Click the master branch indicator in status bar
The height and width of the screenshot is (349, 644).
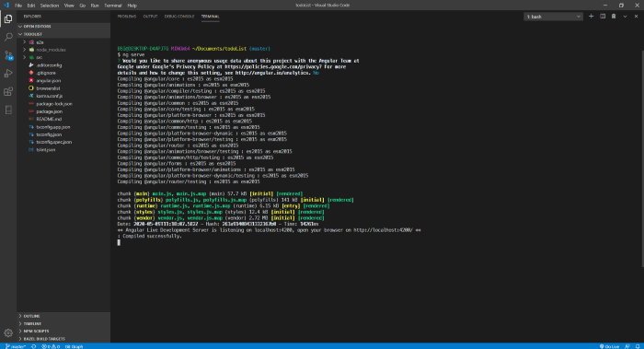(x=16, y=346)
